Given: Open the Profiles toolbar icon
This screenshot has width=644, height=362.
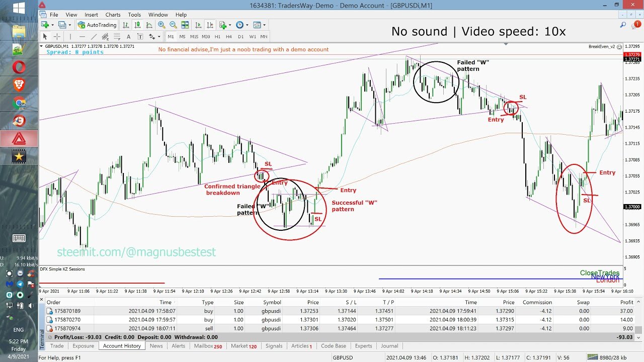Looking at the screenshot, I should [x=62, y=25].
